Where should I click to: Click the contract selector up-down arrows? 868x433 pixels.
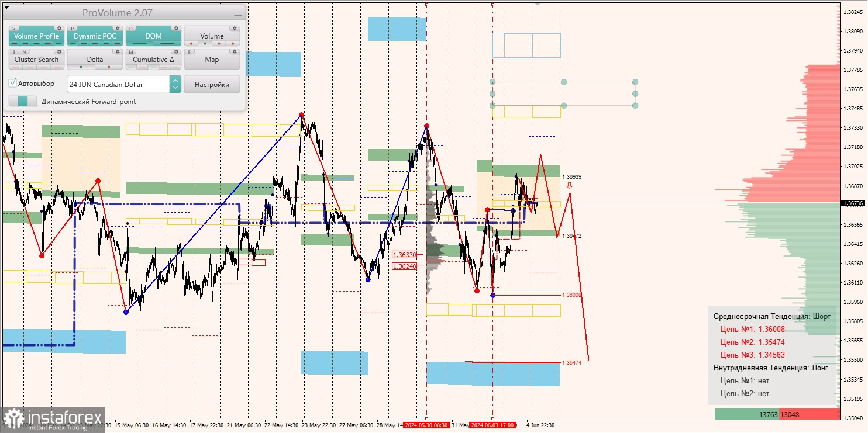[175, 84]
